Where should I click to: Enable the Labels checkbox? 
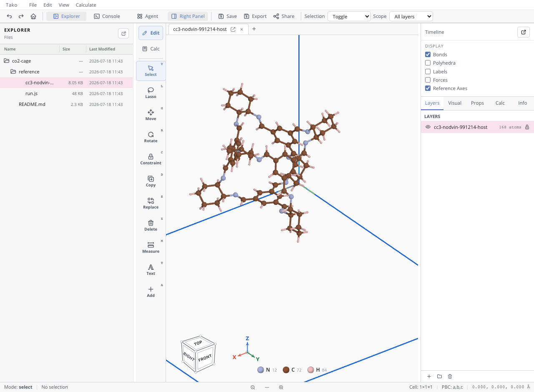pyautogui.click(x=428, y=72)
